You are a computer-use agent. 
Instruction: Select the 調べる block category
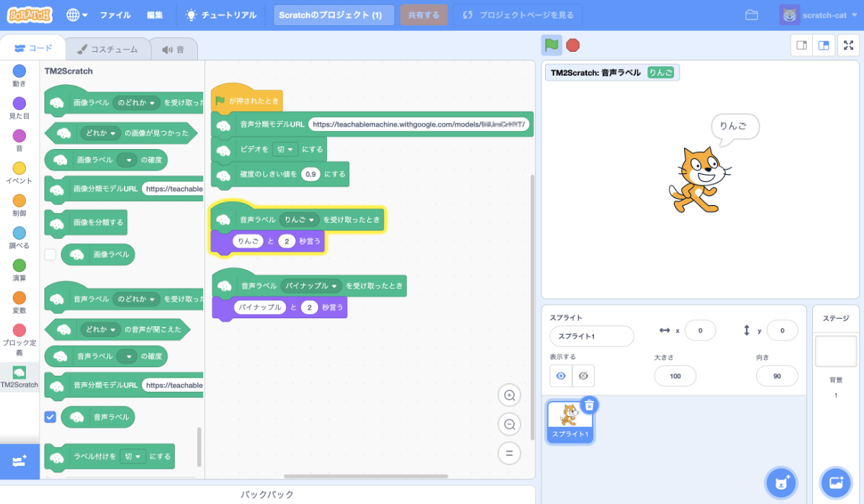point(19,238)
